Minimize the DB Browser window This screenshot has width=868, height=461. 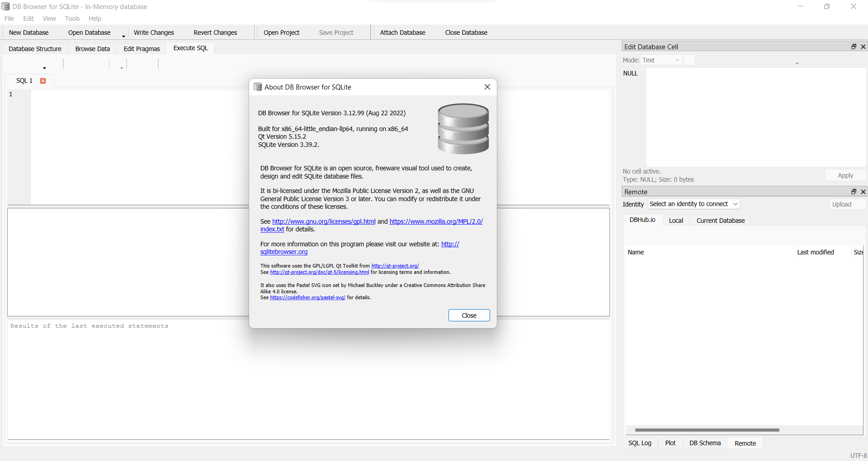801,6
